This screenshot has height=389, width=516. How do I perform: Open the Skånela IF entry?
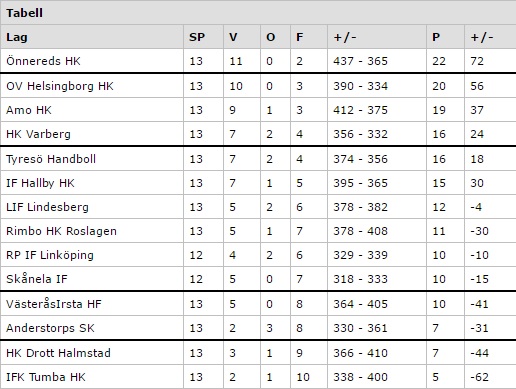click(x=37, y=279)
